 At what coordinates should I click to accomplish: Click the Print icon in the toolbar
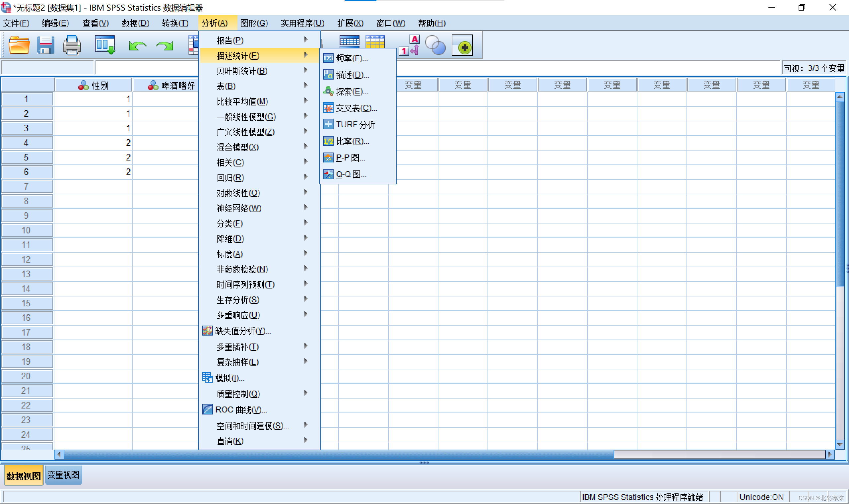[72, 45]
